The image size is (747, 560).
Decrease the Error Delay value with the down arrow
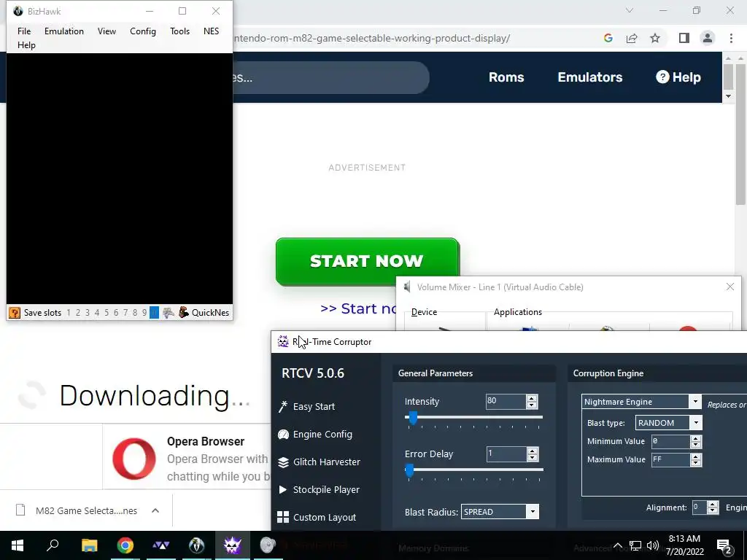coord(533,458)
